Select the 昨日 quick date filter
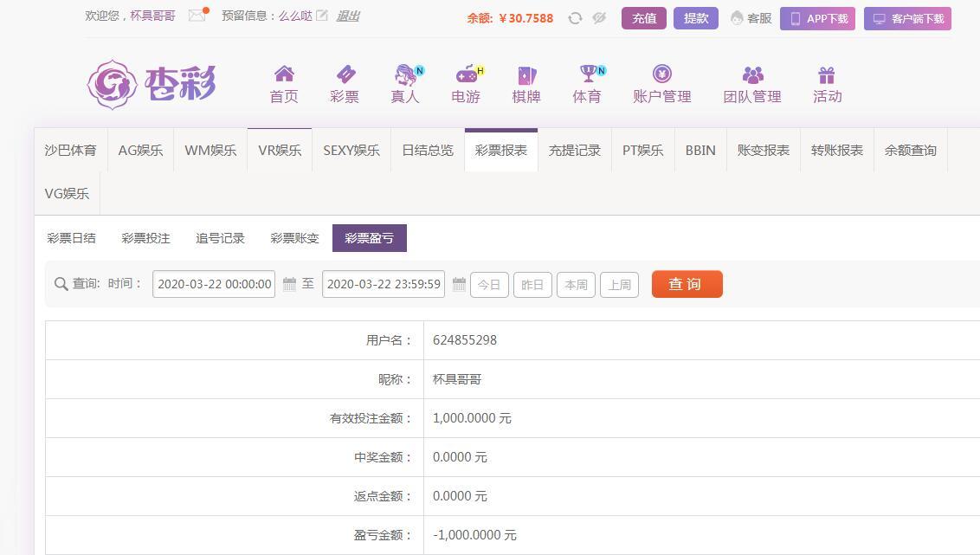980x555 pixels. [532, 285]
